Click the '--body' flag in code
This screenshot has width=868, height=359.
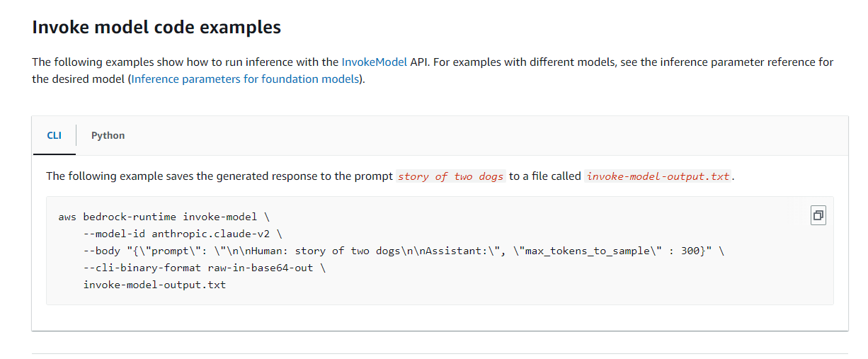pos(101,250)
